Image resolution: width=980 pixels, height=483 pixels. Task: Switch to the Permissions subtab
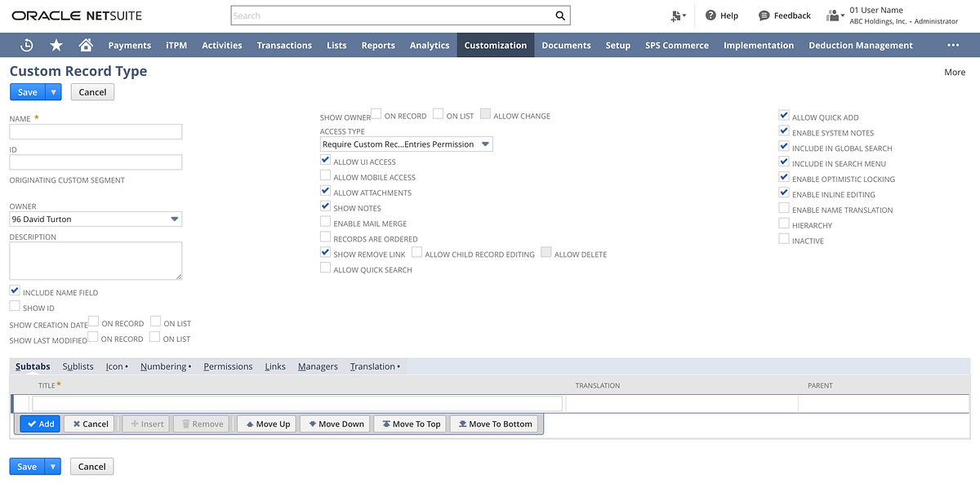[228, 366]
